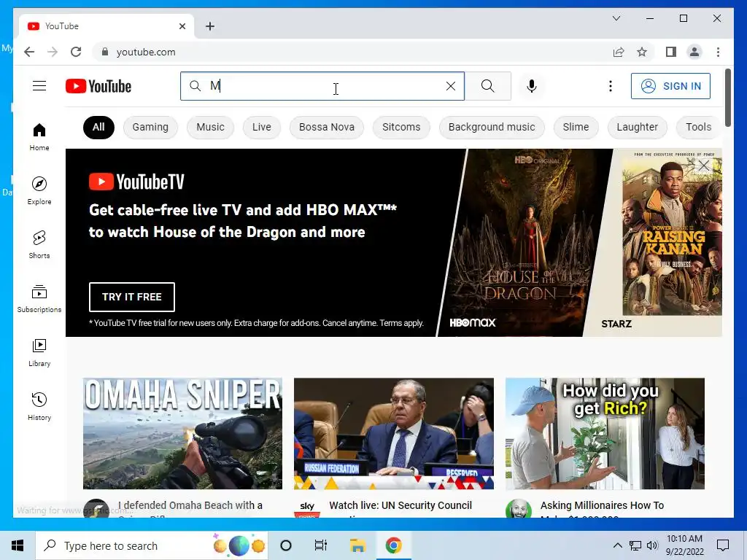This screenshot has width=747, height=560.
Task: Open Shorts in the sidebar
Action: click(39, 245)
